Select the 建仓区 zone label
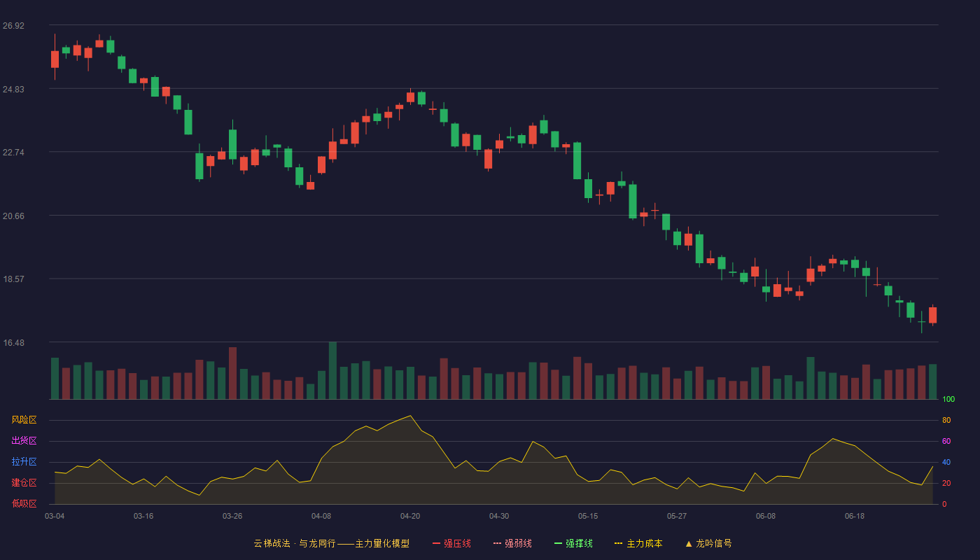The image size is (980, 560). pyautogui.click(x=24, y=483)
